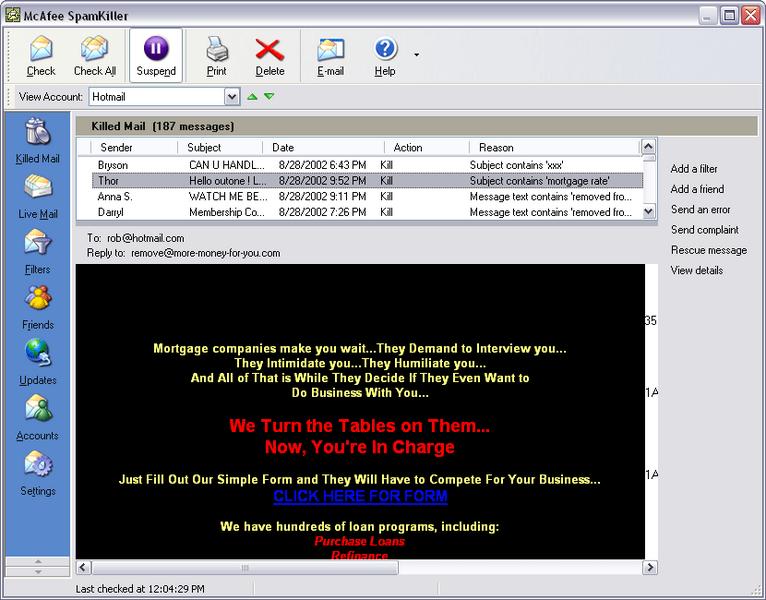Go to next account with green down arrow
The image size is (766, 600).
[x=269, y=97]
